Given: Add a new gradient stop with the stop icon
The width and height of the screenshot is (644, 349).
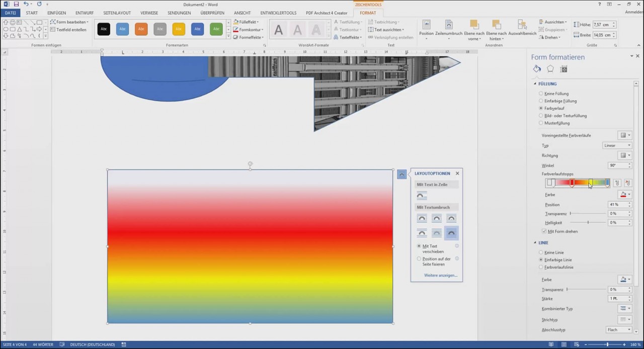Looking at the screenshot, I should pos(617,183).
